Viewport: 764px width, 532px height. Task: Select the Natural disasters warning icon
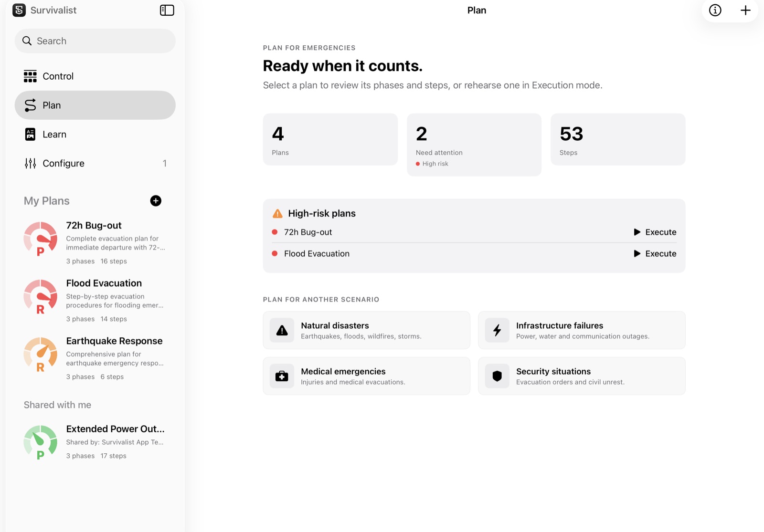tap(282, 330)
